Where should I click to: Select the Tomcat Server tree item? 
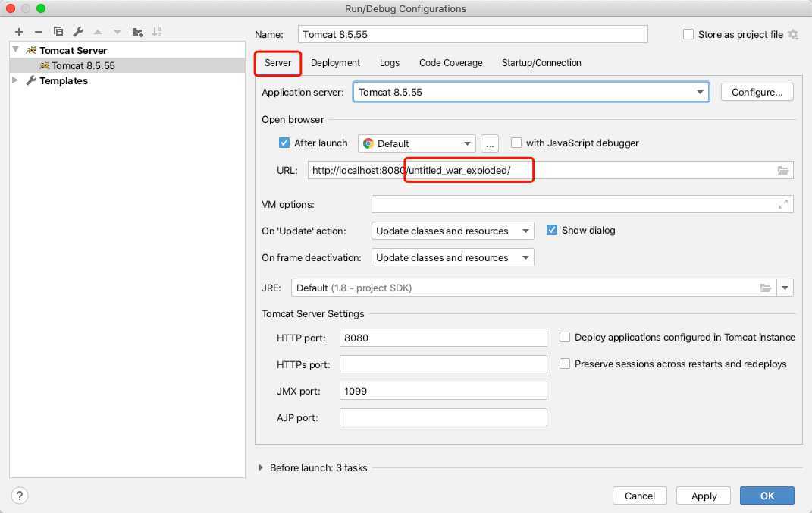[127, 50]
